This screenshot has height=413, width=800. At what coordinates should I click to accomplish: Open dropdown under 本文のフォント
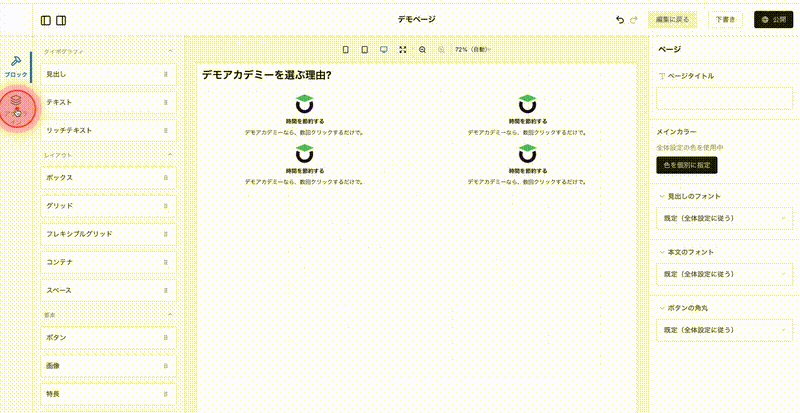click(724, 274)
